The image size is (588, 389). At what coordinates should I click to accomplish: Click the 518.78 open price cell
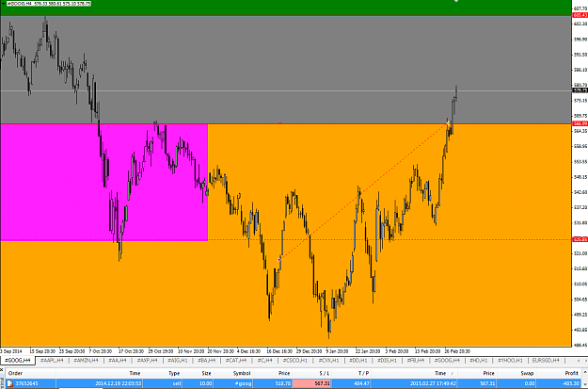pos(283,383)
